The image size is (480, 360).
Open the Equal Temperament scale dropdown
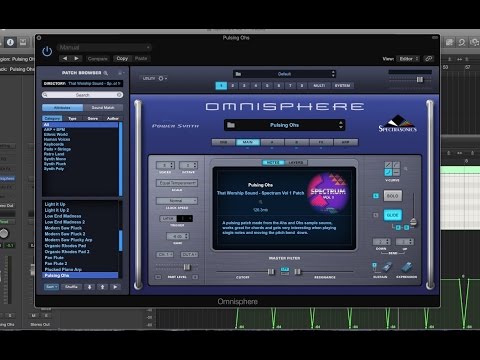[177, 183]
